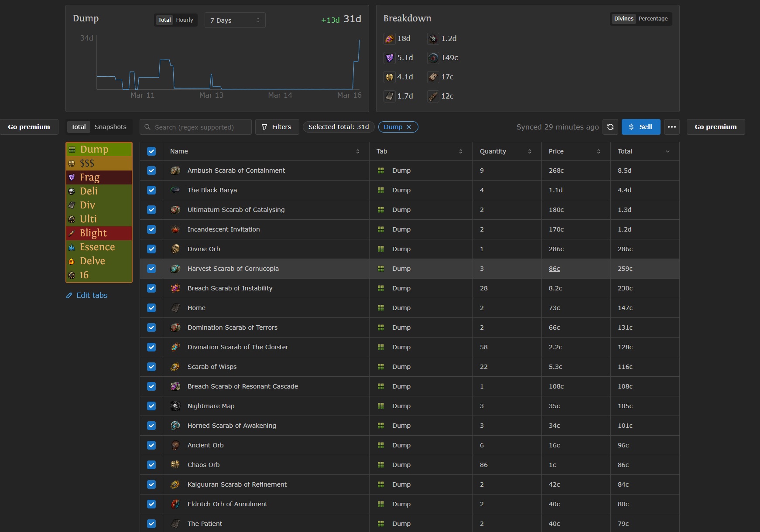Click the Ultimatum Scarab of Catalysing icon
This screenshot has height=532, width=760.
click(x=175, y=210)
